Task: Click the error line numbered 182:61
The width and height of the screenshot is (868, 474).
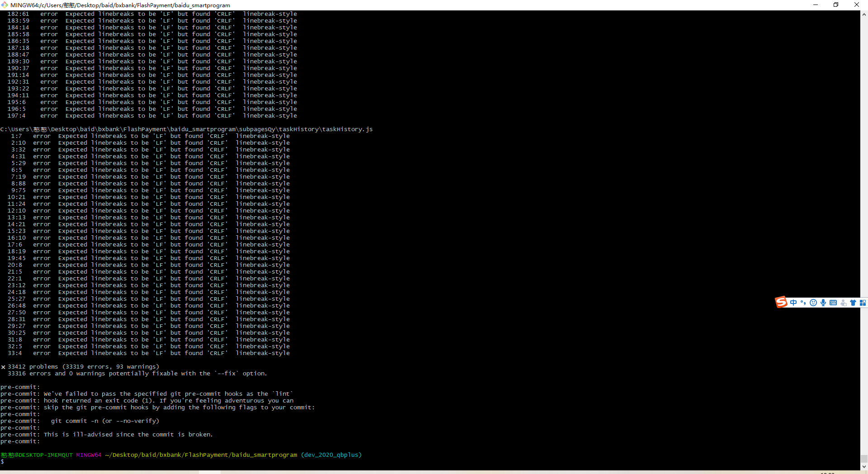Action: click(x=152, y=14)
